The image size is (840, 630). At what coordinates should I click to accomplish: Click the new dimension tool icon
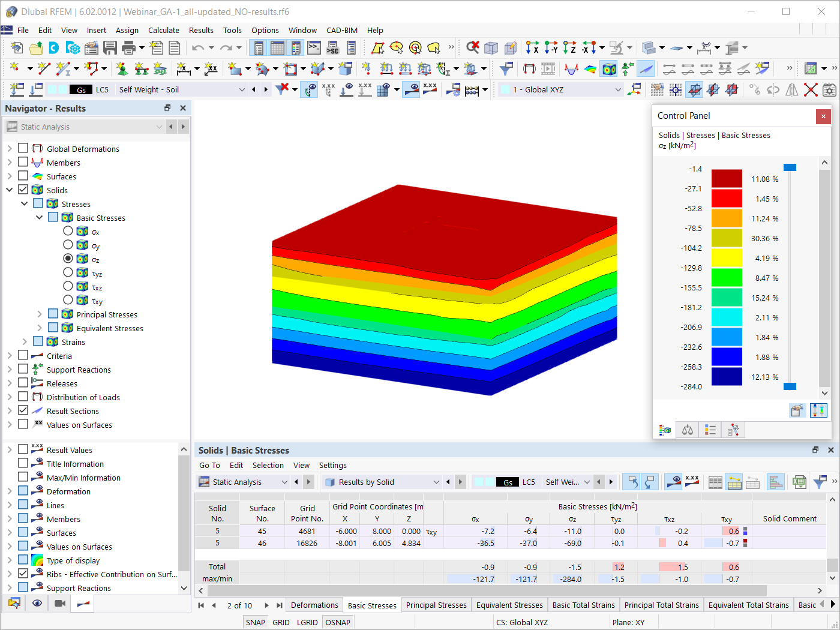(184, 69)
